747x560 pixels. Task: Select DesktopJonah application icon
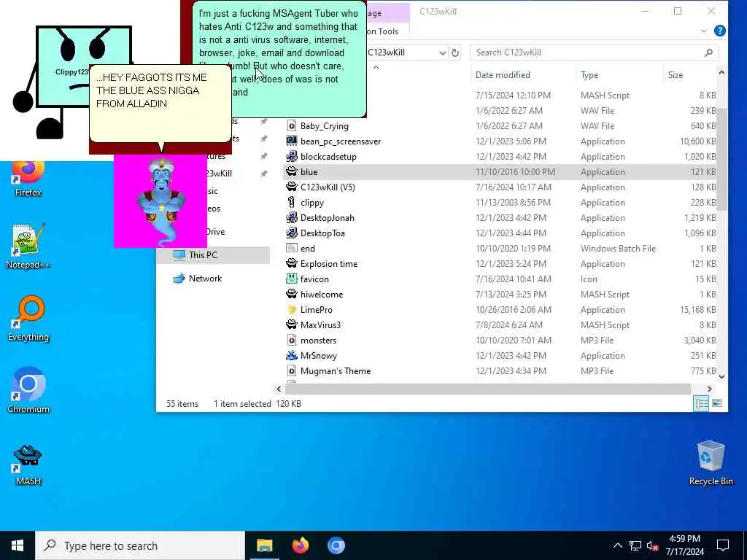[x=292, y=217]
